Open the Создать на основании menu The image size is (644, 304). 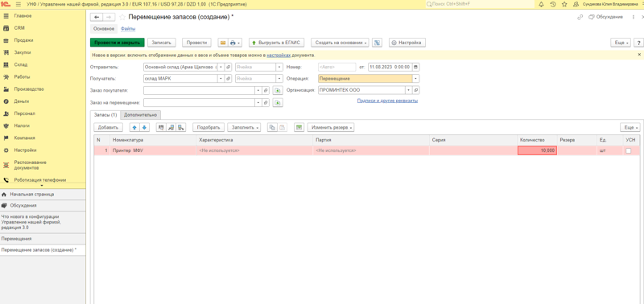(x=340, y=43)
